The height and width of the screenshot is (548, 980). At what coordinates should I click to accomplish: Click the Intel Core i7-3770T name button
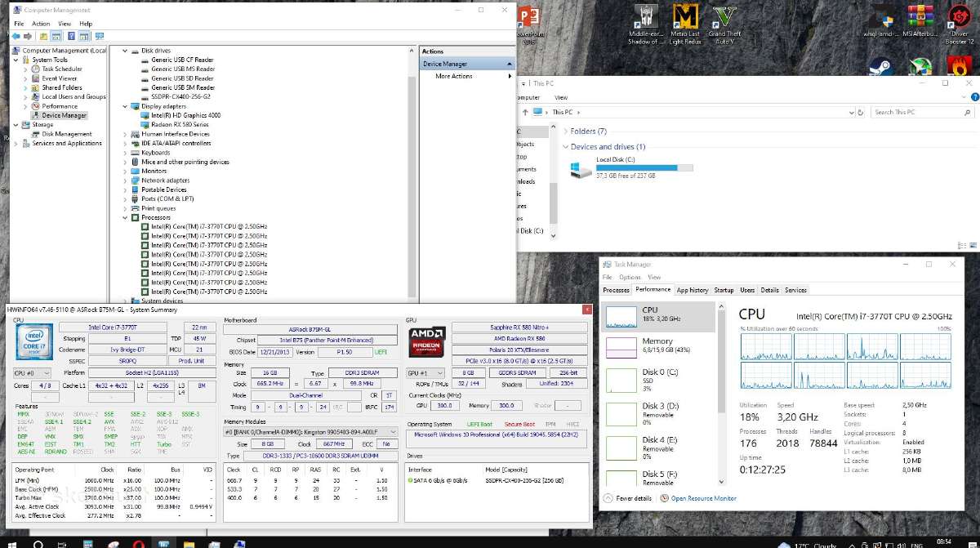click(113, 327)
